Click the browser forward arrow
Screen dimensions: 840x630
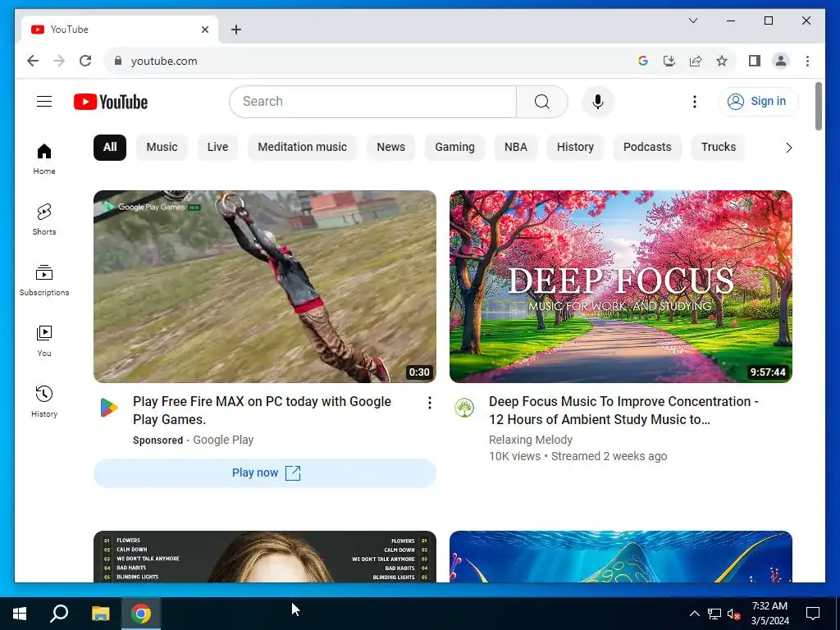(59, 61)
